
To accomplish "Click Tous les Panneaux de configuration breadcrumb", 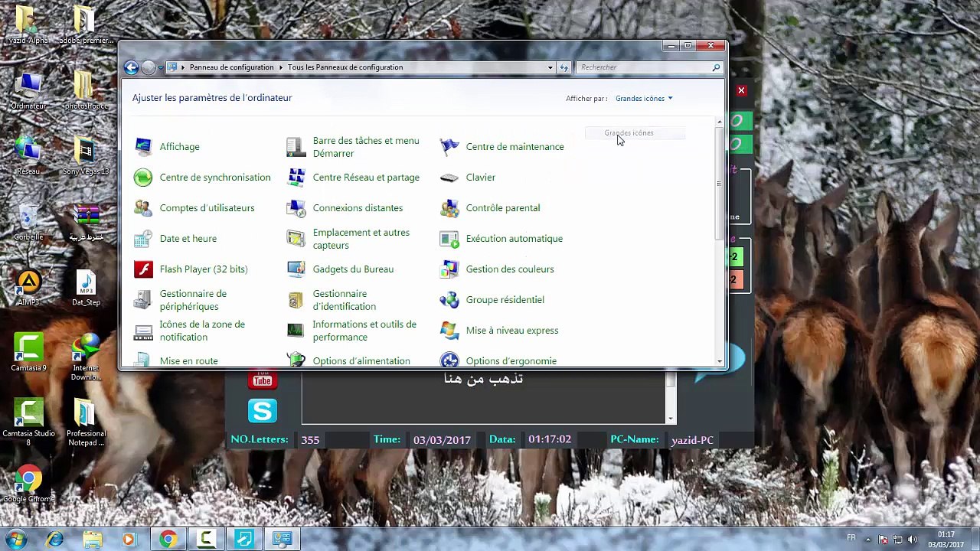I will [x=345, y=67].
